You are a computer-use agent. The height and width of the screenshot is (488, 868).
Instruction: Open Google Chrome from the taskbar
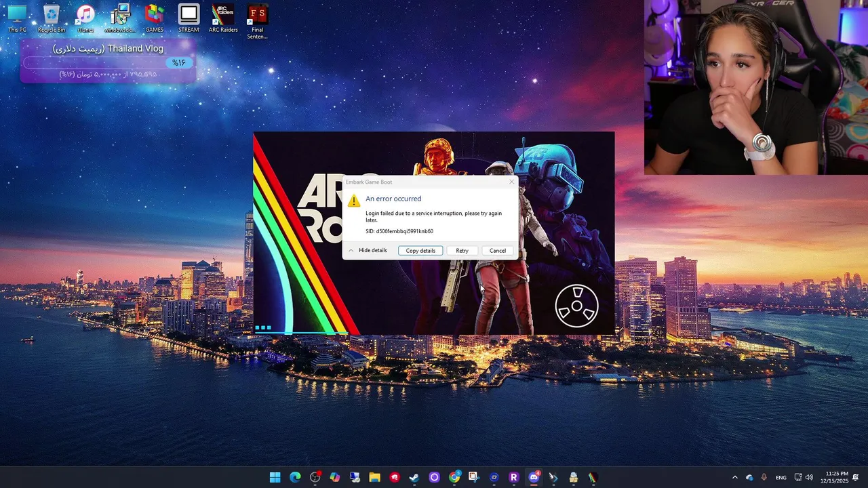[454, 477]
